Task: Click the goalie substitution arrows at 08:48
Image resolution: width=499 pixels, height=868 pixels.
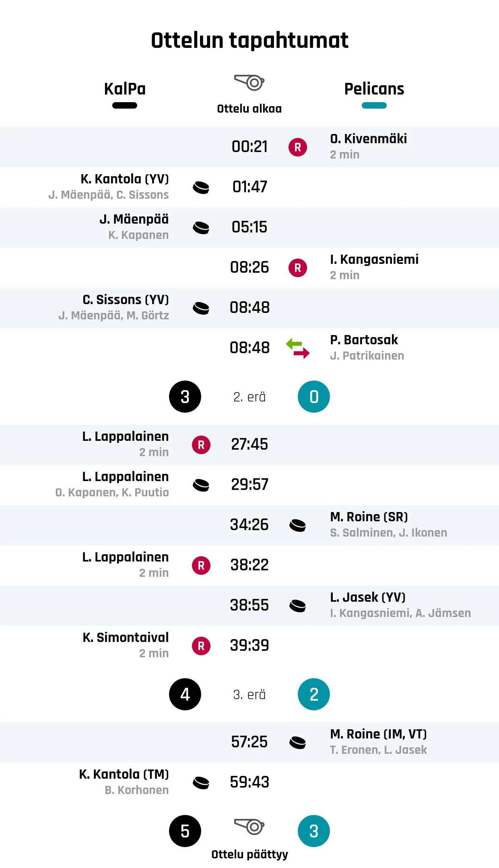Action: 298,348
